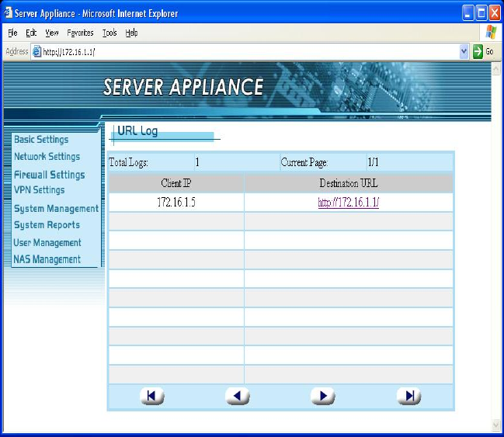Go to first log page
This screenshot has width=504, height=437.
point(151,396)
